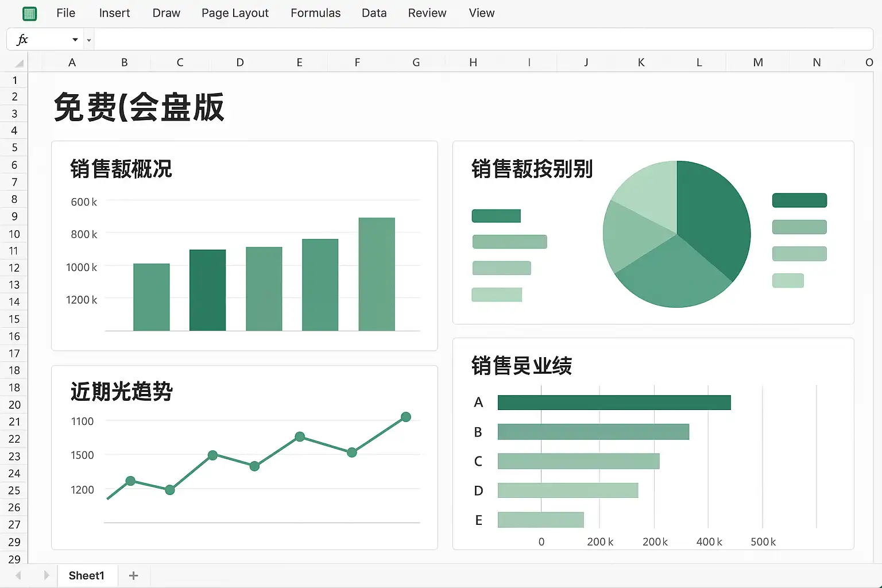
Task: Click the fx insert function icon
Action: (x=22, y=40)
